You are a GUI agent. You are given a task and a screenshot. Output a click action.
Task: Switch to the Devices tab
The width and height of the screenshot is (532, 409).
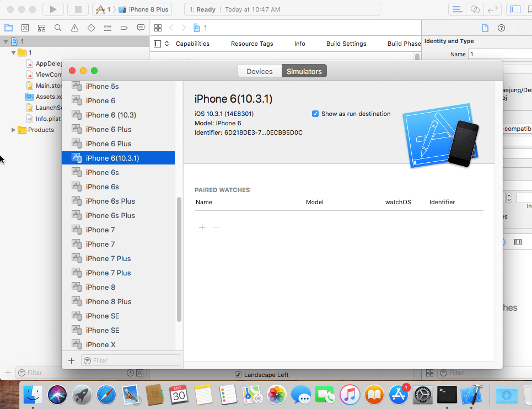(x=260, y=71)
